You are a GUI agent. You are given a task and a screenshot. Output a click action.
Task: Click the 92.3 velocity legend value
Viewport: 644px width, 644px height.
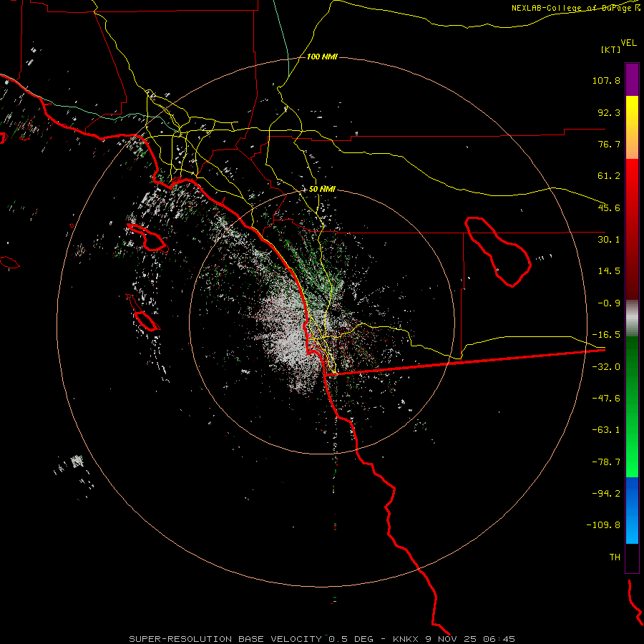tap(609, 112)
